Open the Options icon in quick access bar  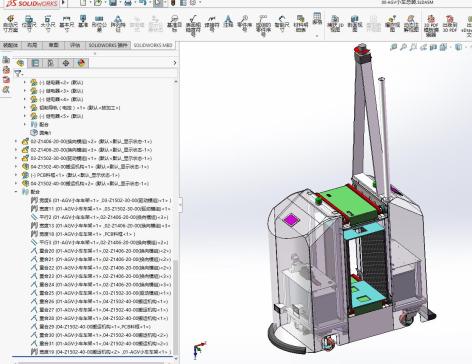pyautogui.click(x=193, y=3)
